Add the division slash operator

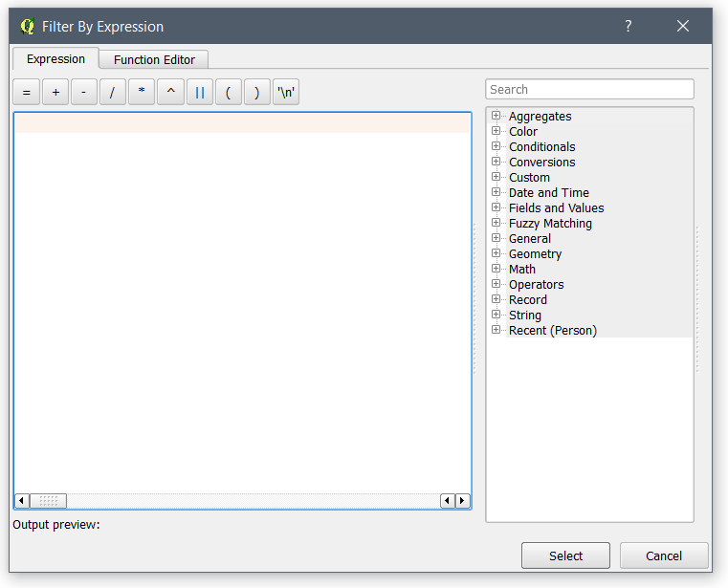click(x=113, y=93)
